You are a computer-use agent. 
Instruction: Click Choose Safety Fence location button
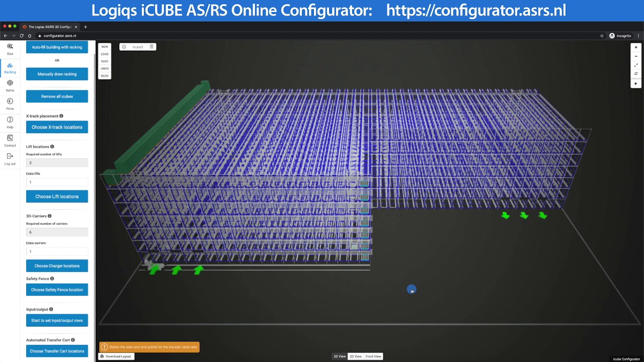57,290
